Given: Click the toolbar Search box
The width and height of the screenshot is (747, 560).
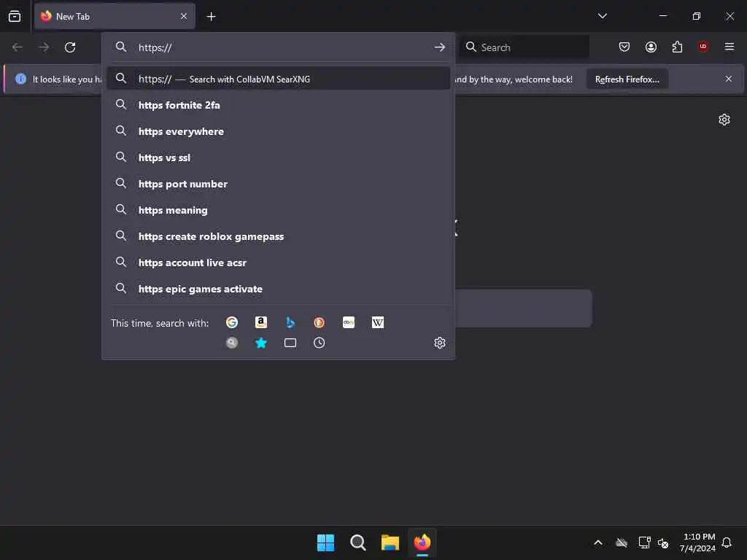Looking at the screenshot, I should point(524,47).
